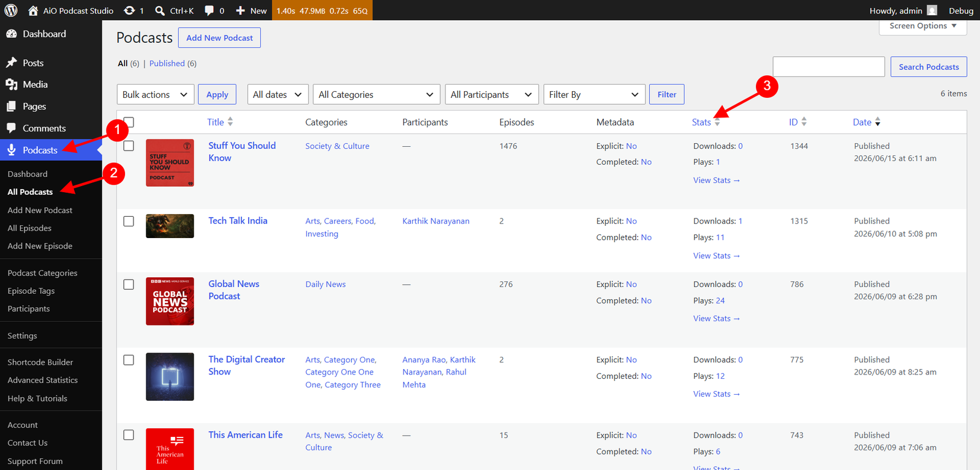Click the Apply button

coord(217,94)
